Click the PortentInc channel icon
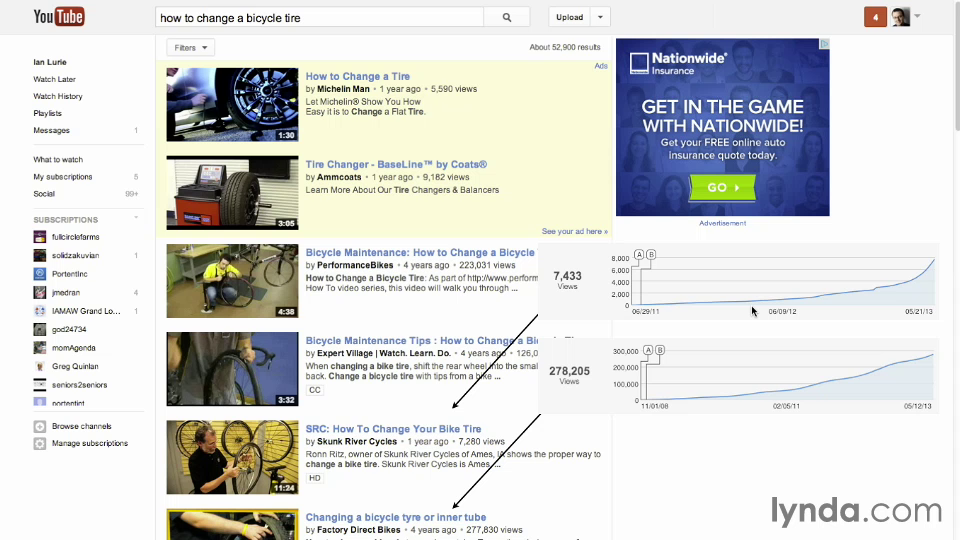Viewport: 960px width, 540px height. click(x=40, y=274)
